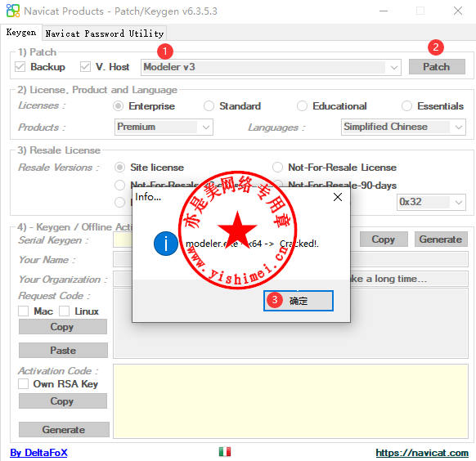Click the Paste button
Viewport: 476px width, 461px height.
63,351
